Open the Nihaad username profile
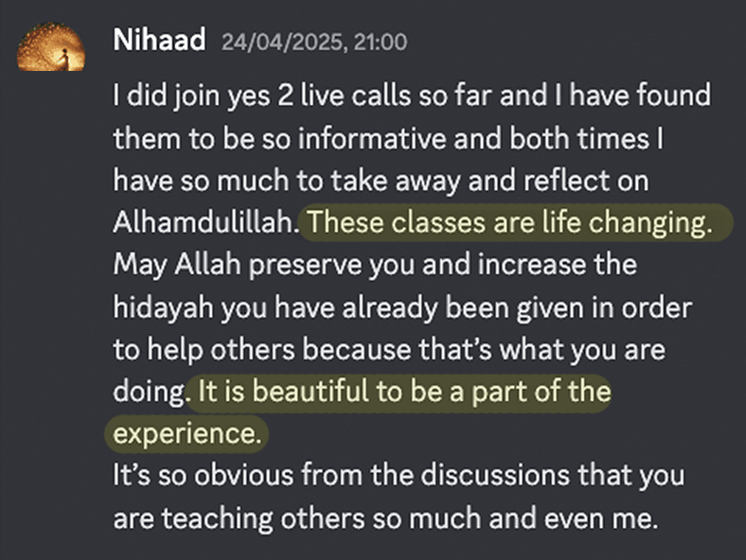Image resolution: width=746 pixels, height=560 pixels. pyautogui.click(x=158, y=41)
